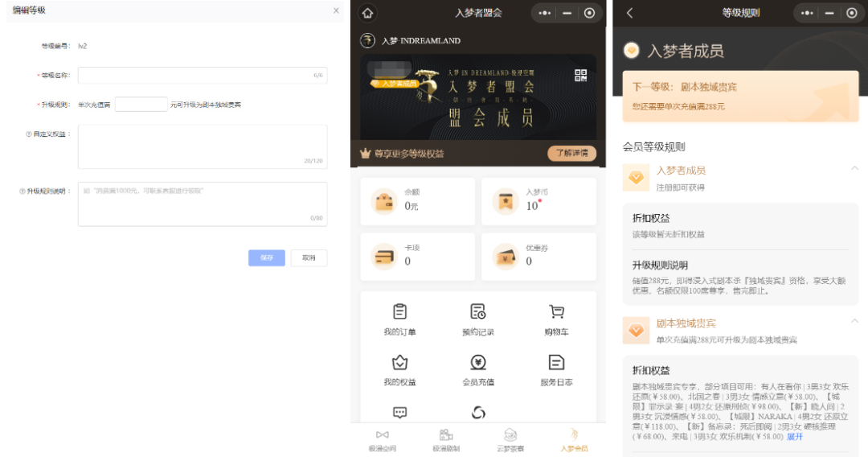This screenshot has width=868, height=461.
Task: Click 该等级暂无折扣权益 text
Action: point(669,234)
